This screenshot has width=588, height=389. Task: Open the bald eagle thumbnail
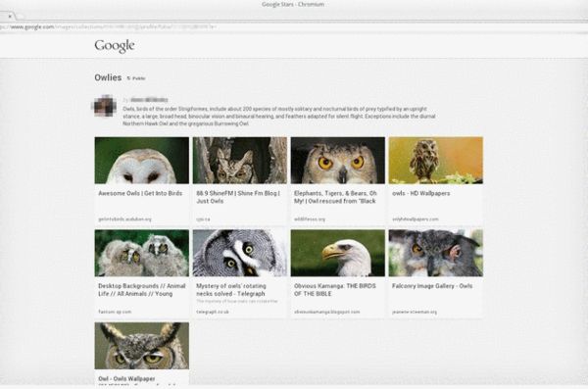click(x=337, y=253)
